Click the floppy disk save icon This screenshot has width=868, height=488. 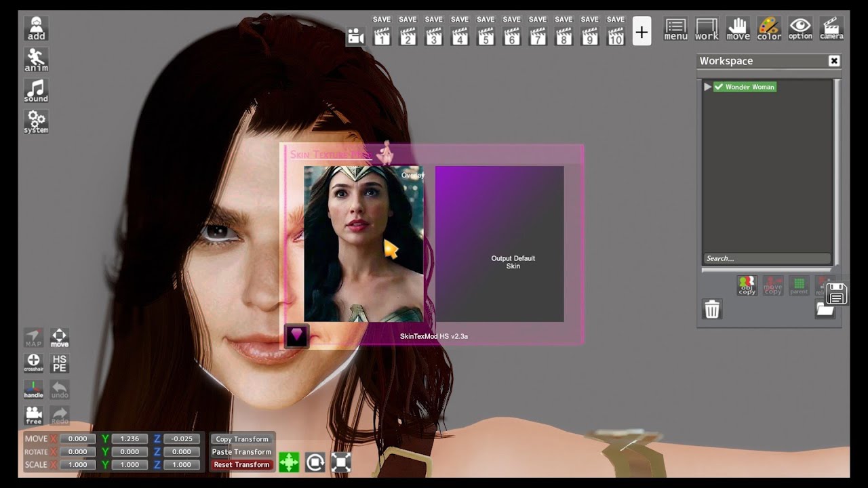point(837,294)
